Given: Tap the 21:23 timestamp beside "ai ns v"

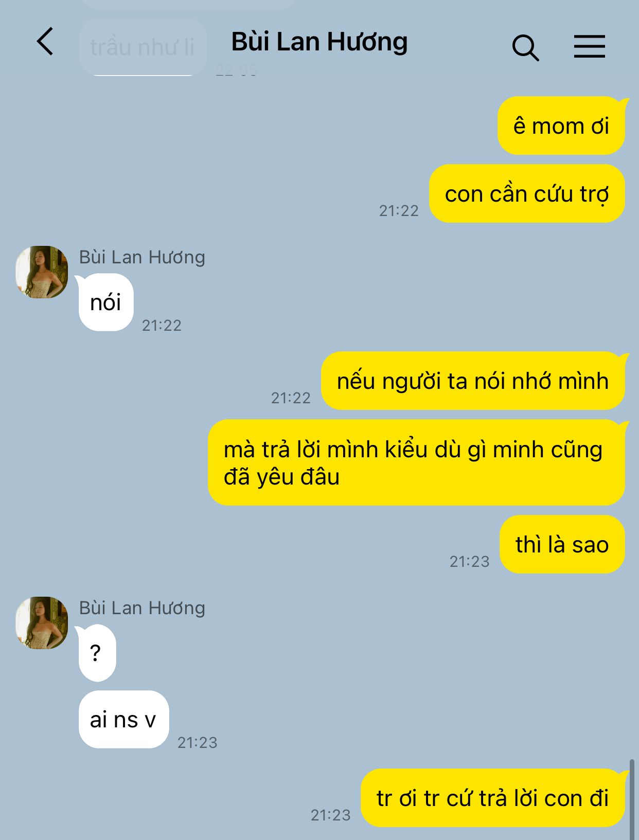Looking at the screenshot, I should 198,742.
